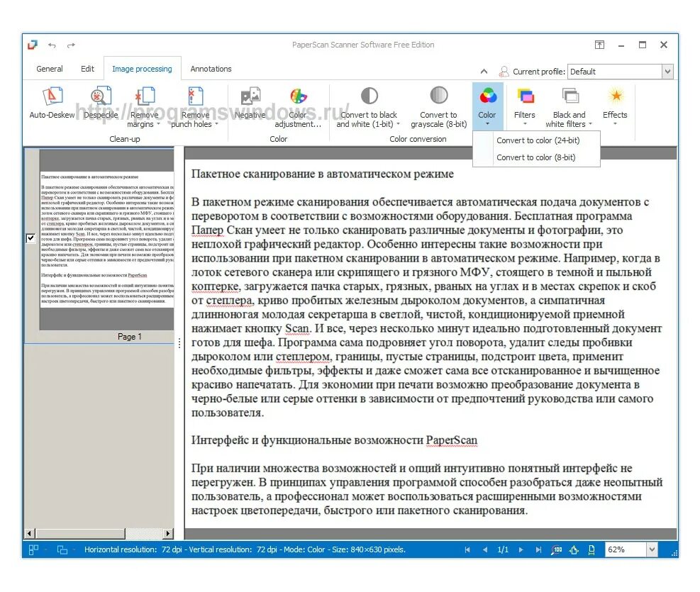Click the thumbnail panel scroll right arrow
The width and height of the screenshot is (700, 592).
[x=168, y=533]
